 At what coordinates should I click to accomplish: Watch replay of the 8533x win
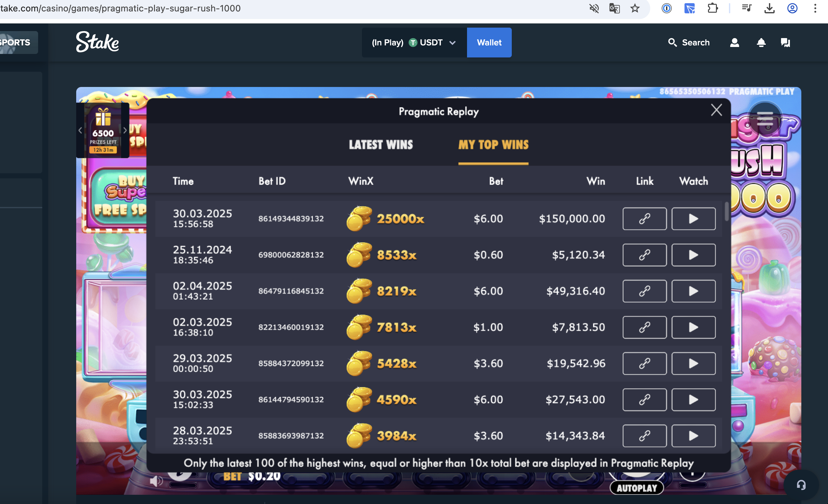pyautogui.click(x=693, y=255)
